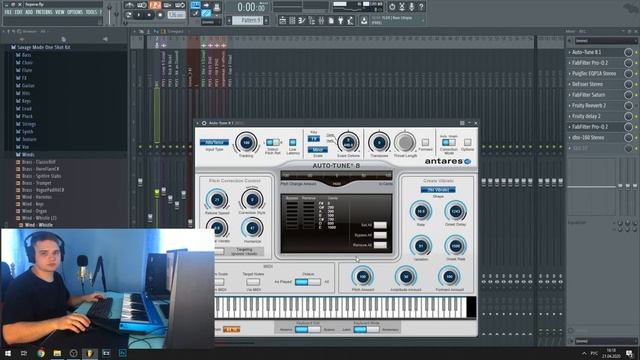
Task: Select the Wind - Organ sample
Action: pyautogui.click(x=34, y=211)
